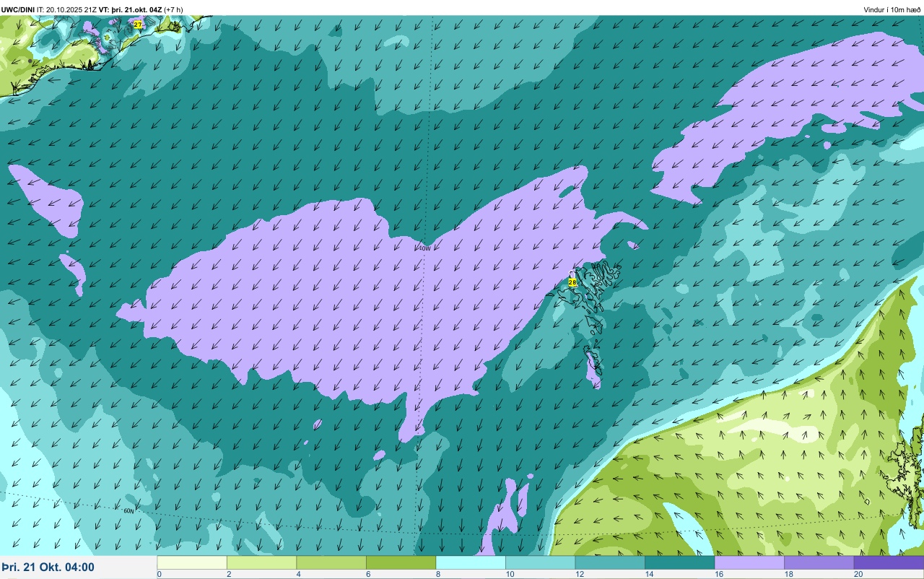Click the 'VT: þri. 21.okt. 04Z' valid time
The image size is (924, 579).
(130, 9)
